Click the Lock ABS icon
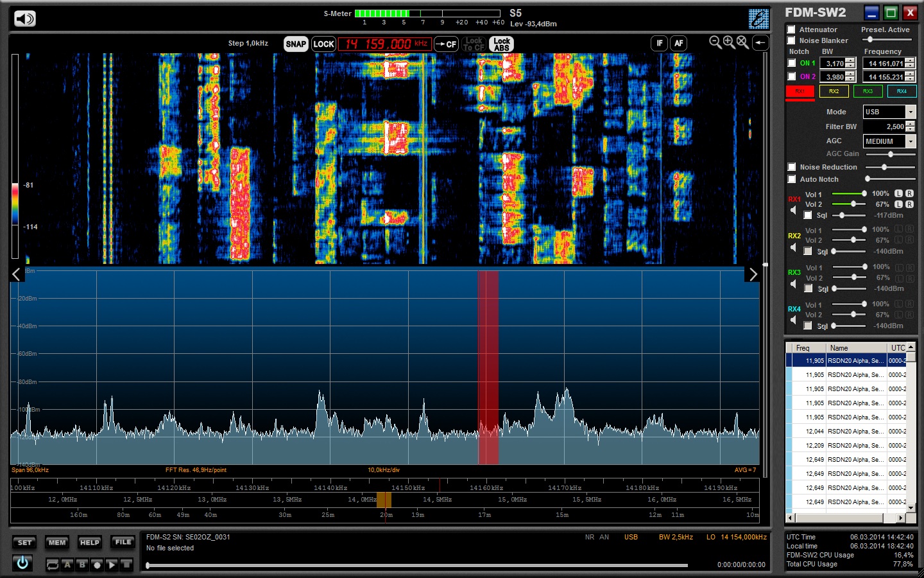Viewport: 924px width, 578px height. pos(501,44)
